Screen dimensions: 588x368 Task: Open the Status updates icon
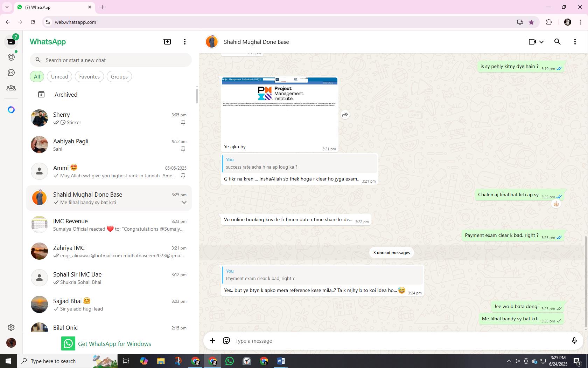coord(11,57)
